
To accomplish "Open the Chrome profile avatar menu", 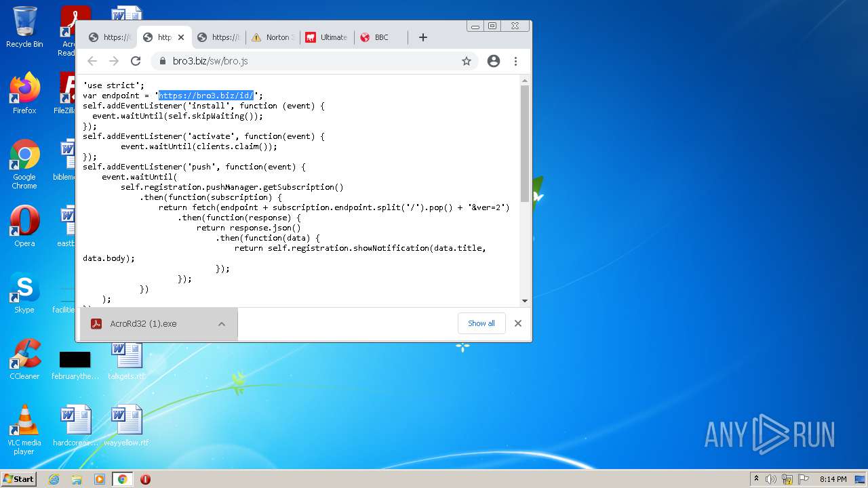I will pyautogui.click(x=494, y=61).
